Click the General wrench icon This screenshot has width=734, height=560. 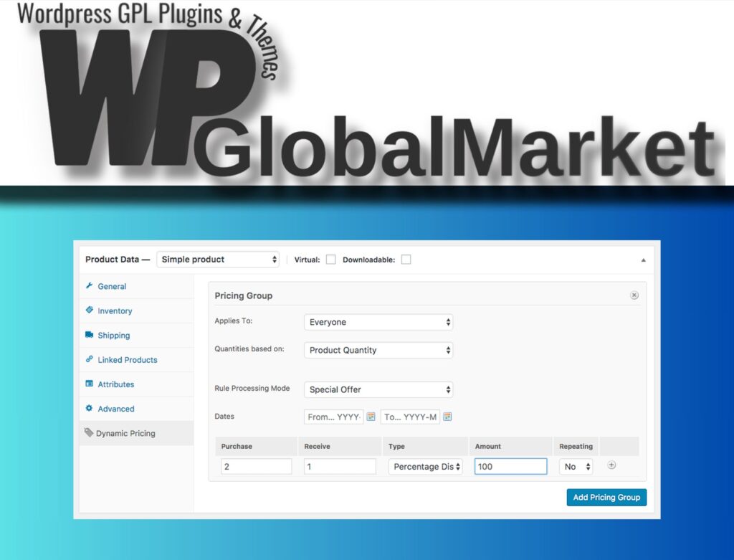[90, 285]
